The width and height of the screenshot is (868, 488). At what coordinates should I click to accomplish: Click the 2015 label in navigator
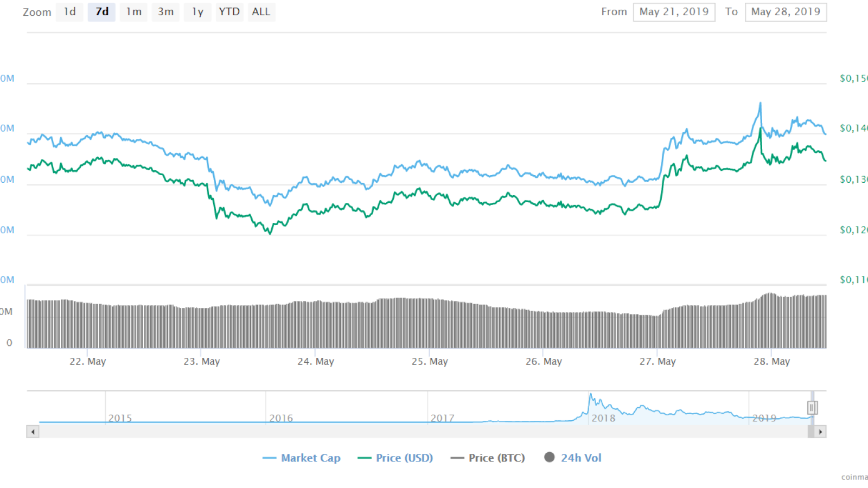coord(120,418)
